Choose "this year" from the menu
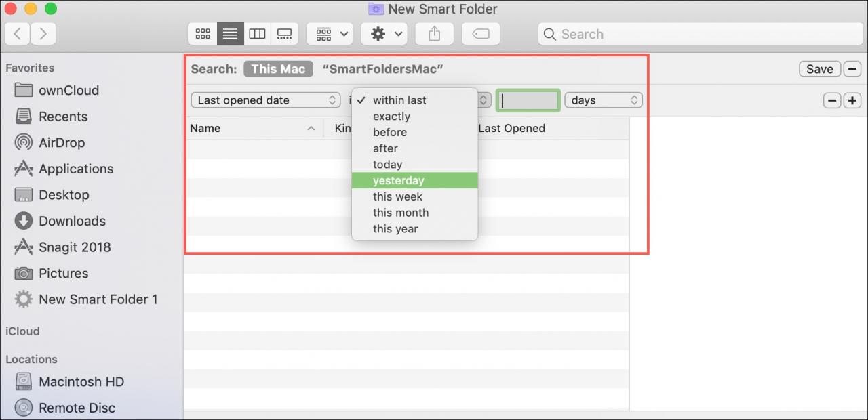Viewport: 868px width, 420px height. (x=415, y=229)
